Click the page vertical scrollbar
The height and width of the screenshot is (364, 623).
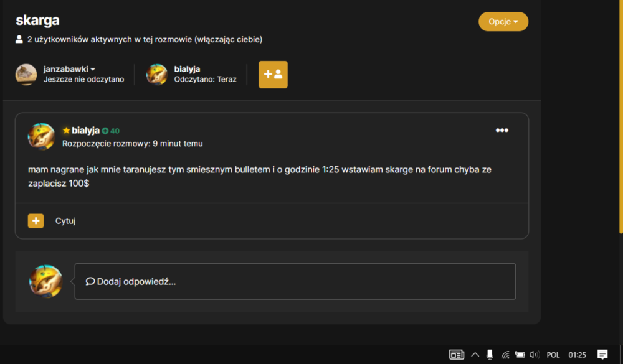(621, 117)
